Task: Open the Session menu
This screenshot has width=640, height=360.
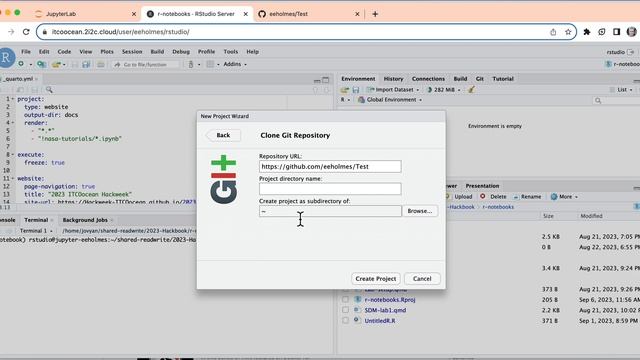Action: pos(132,52)
